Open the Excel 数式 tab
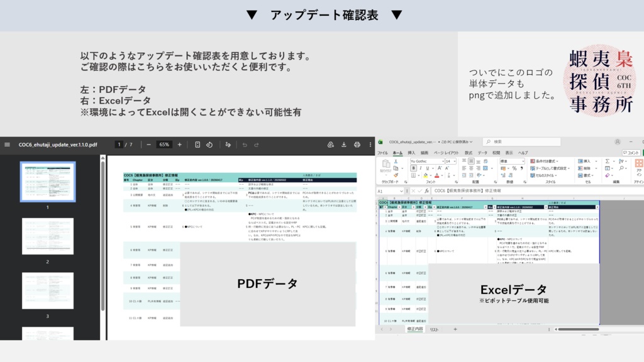 468,153
